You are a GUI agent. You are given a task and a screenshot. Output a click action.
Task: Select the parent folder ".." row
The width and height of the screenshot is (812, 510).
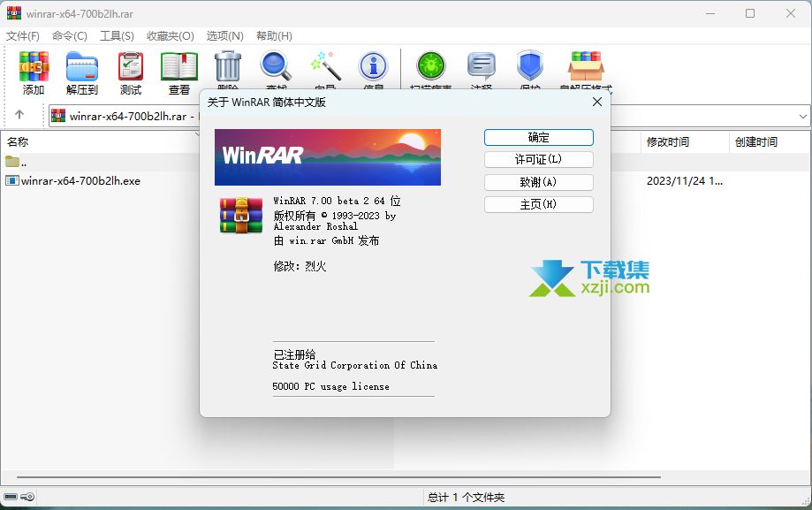16,162
